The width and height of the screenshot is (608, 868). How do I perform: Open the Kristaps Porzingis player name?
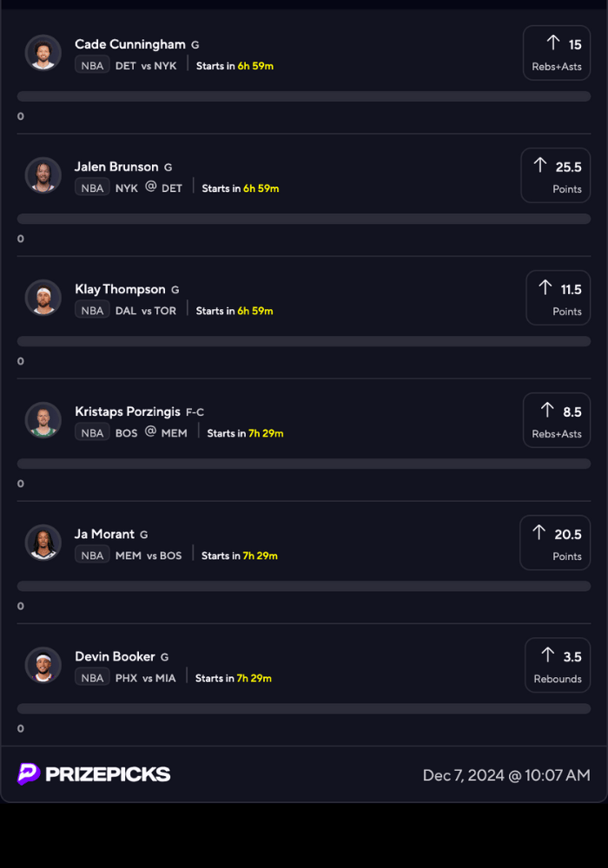(x=127, y=411)
